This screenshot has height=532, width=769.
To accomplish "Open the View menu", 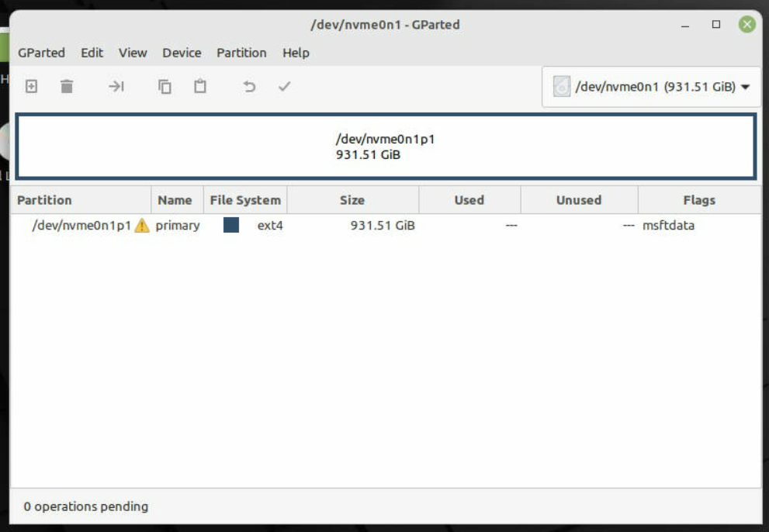I will tap(133, 53).
